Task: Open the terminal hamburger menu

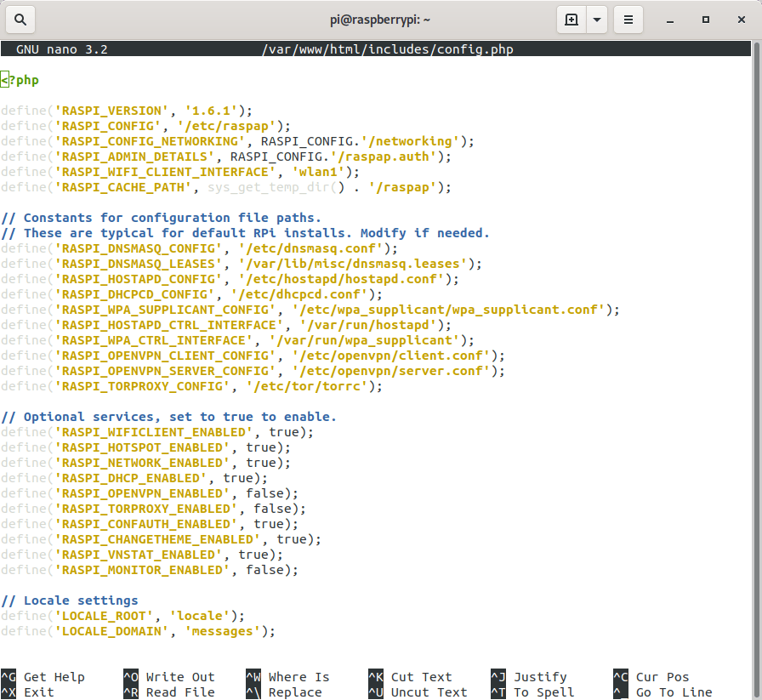Action: 628,19
